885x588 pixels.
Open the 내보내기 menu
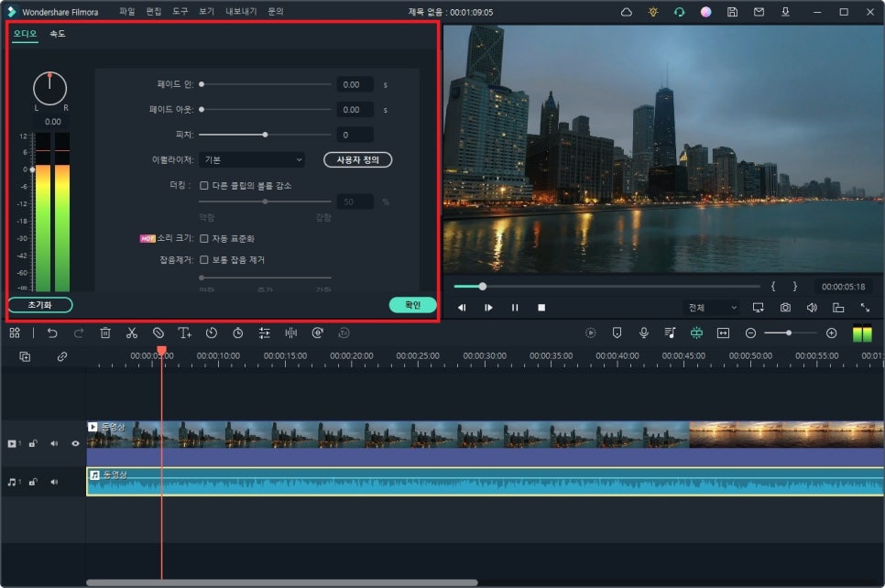pos(241,12)
